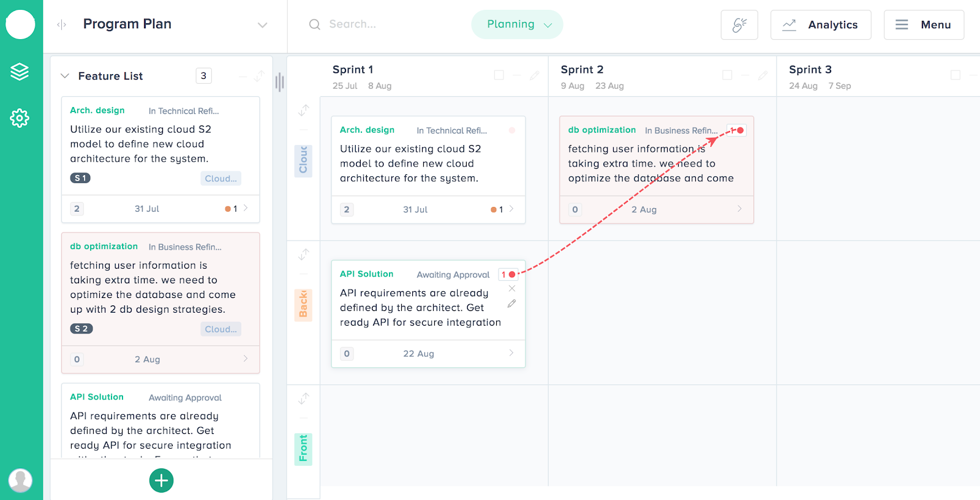980x500 pixels.
Task: Collapse the Feature List section
Action: pyautogui.click(x=65, y=76)
